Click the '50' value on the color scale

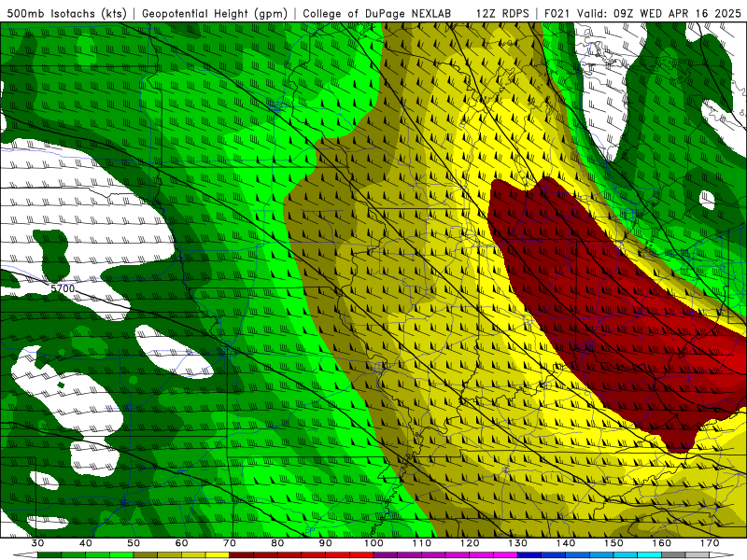[x=134, y=543]
